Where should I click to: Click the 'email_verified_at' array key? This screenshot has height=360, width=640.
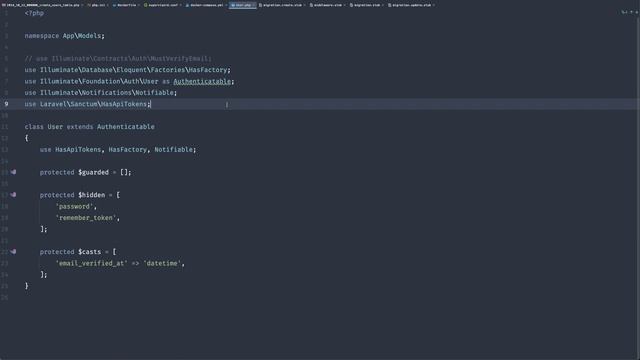point(91,263)
